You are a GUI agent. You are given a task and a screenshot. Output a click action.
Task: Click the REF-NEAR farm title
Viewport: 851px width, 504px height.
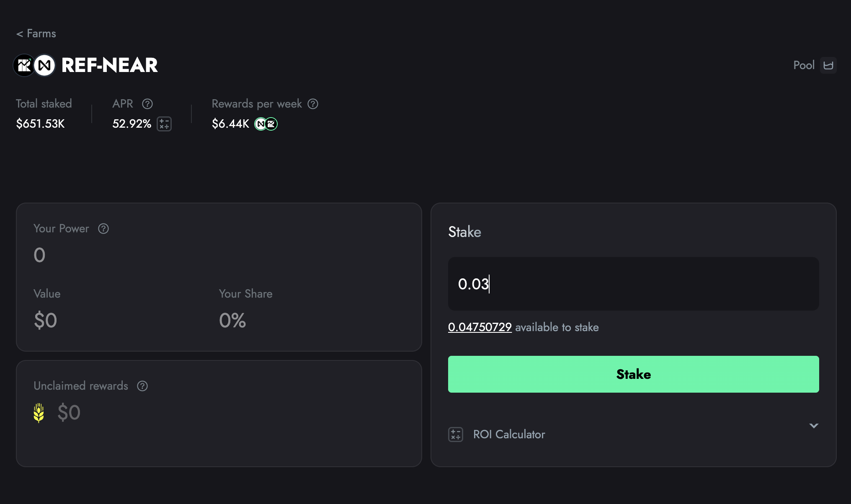pos(110,65)
